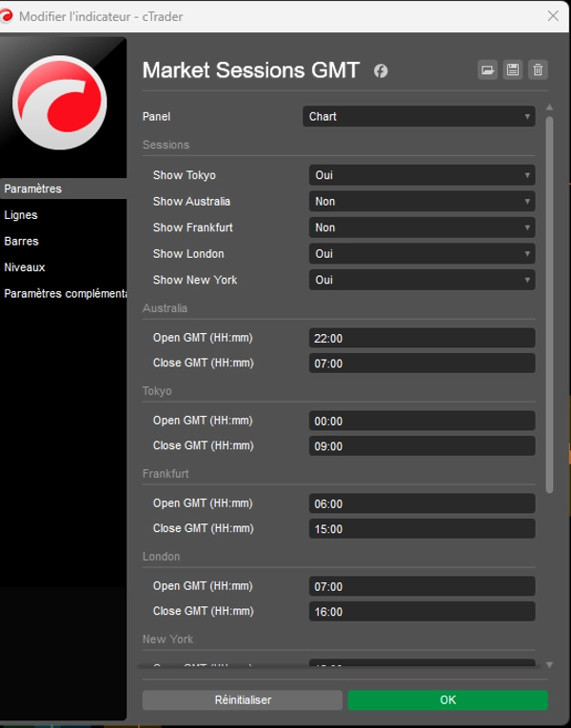Open the Show London dropdown
Viewport: 571px width, 728px height.
[x=422, y=254]
